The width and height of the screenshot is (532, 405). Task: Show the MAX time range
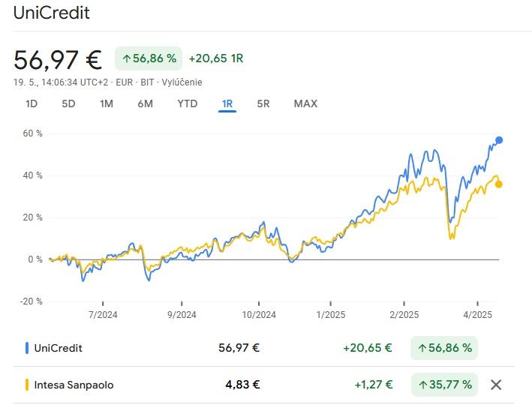(305, 103)
